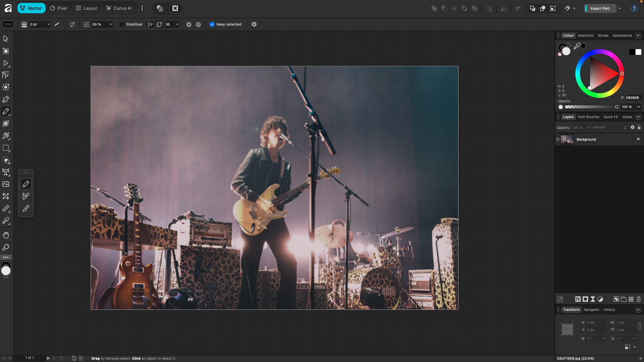Open the stroke width dropdown
Image resolution: width=644 pixels, height=362 pixels.
tap(48, 24)
